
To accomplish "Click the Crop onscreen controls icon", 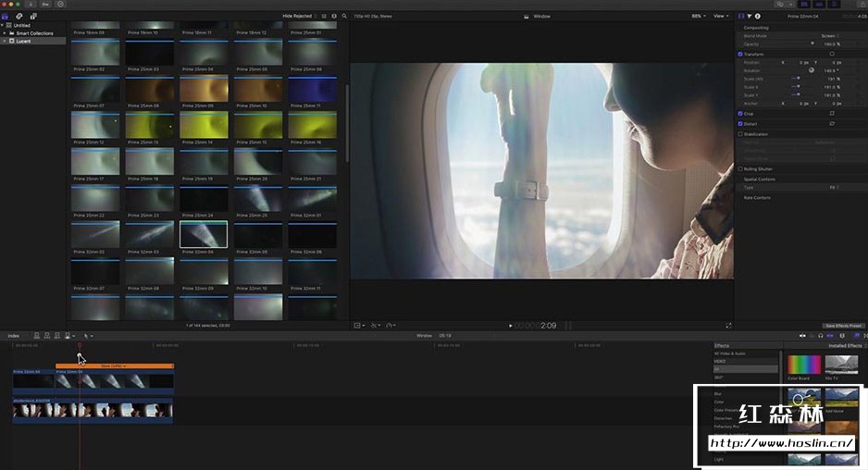I will coord(832,114).
